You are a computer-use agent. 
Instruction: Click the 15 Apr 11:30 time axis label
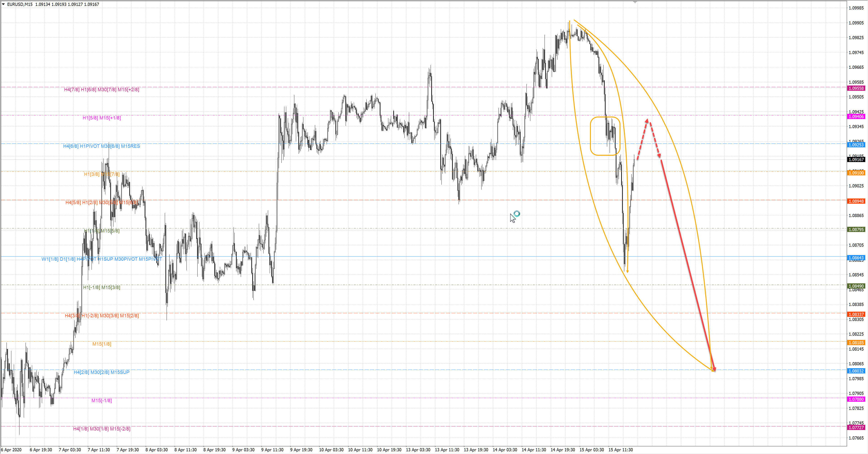[620, 450]
